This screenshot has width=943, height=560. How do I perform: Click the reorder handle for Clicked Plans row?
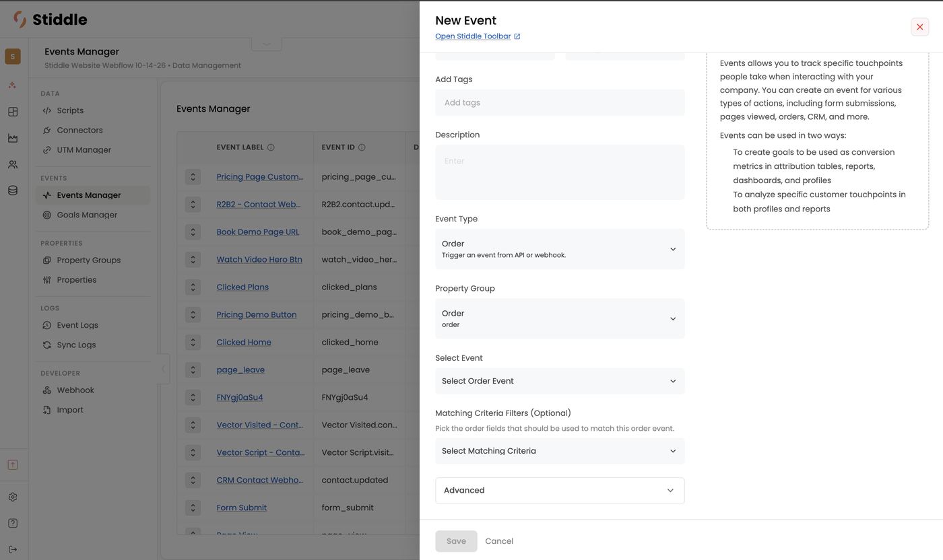193,287
